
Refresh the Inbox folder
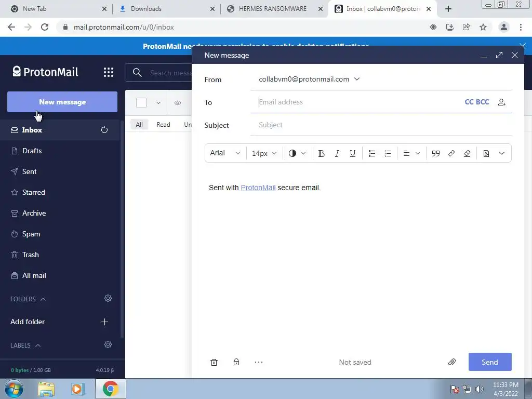104,130
